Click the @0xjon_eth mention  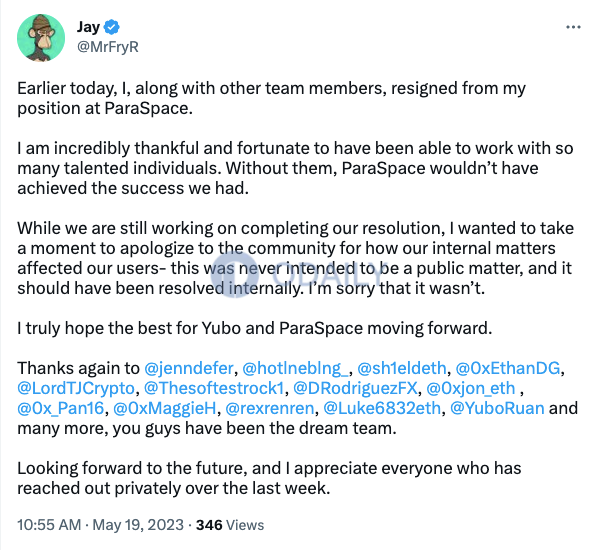point(471,388)
